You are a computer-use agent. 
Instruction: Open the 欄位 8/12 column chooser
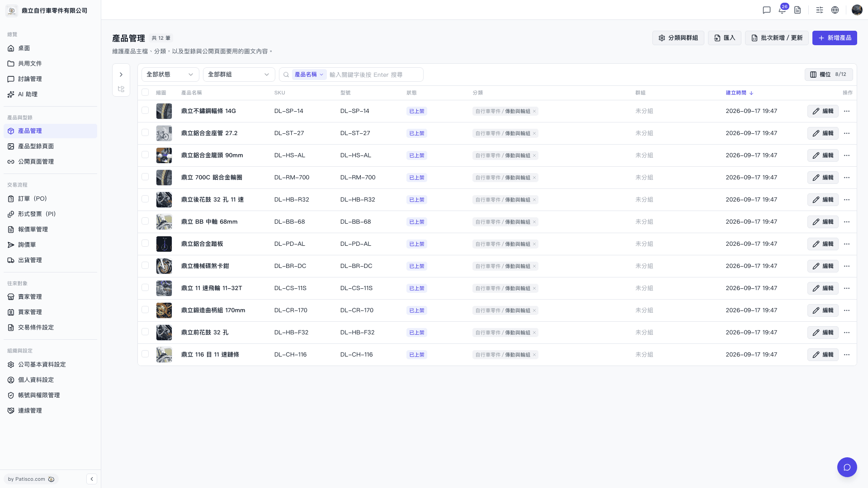click(x=828, y=75)
